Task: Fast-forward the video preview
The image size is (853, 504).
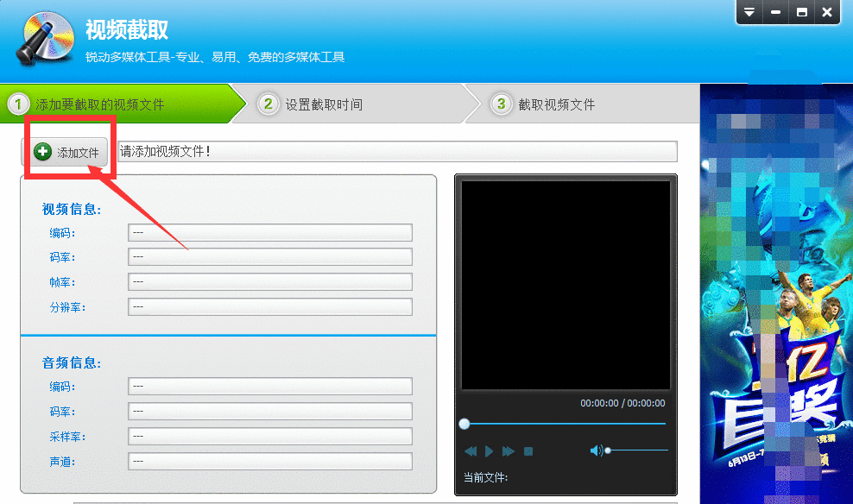Action: (x=508, y=450)
